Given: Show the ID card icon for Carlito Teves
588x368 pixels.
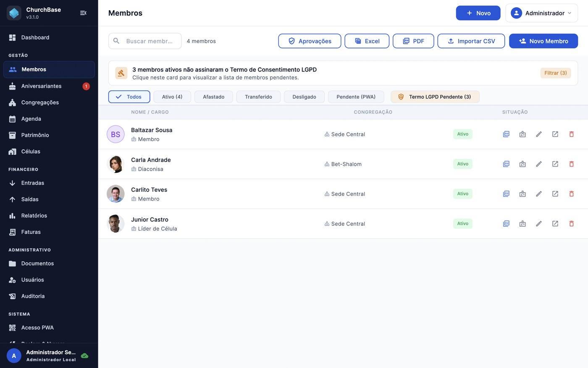Looking at the screenshot, I should [x=522, y=194].
